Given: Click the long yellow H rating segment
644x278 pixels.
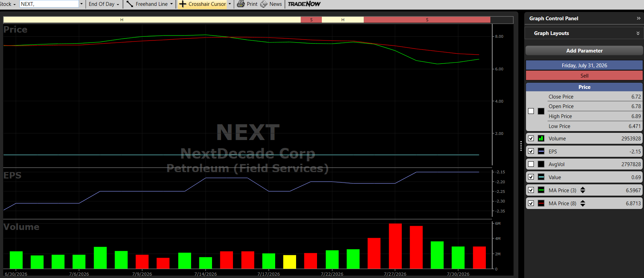Looking at the screenshot, I should (152, 20).
